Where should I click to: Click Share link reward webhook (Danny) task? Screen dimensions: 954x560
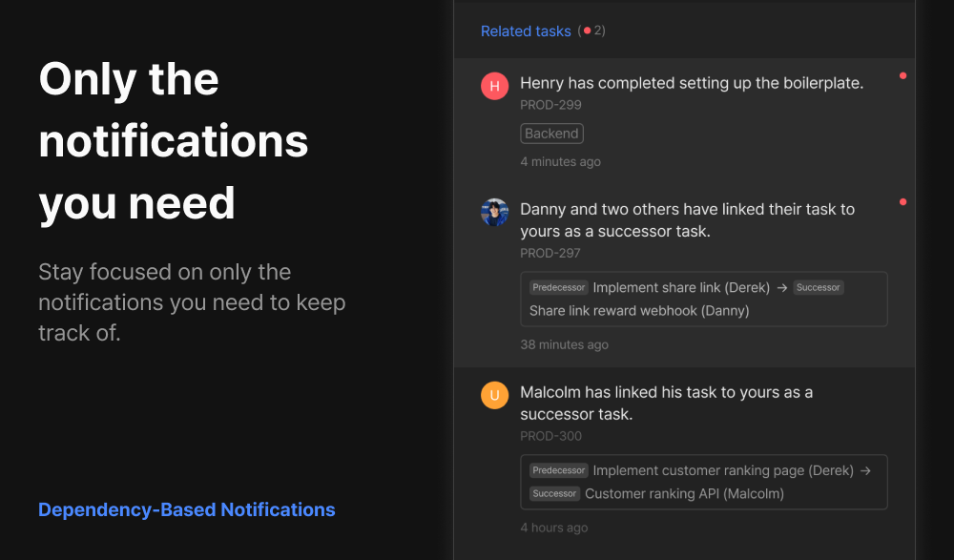point(639,311)
